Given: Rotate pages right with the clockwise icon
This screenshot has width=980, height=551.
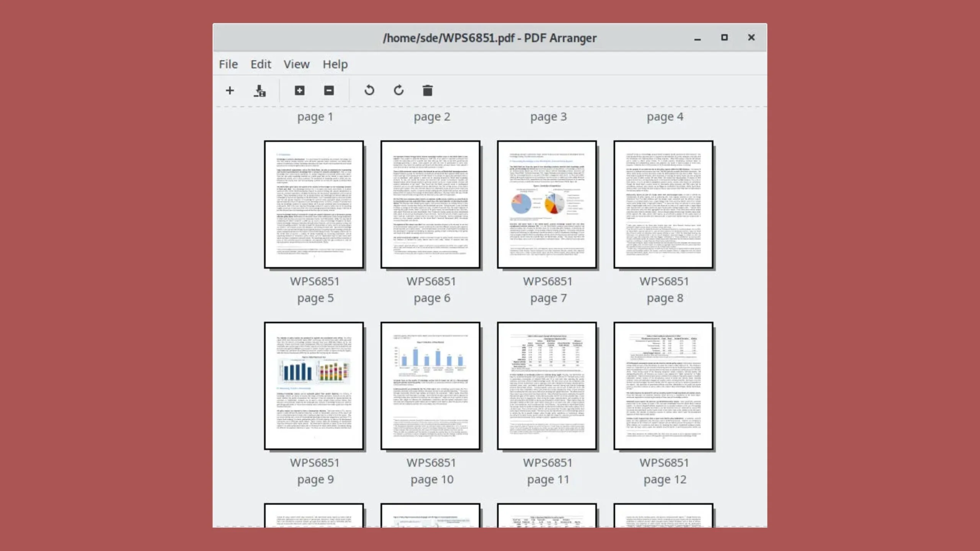Looking at the screenshot, I should click(399, 91).
